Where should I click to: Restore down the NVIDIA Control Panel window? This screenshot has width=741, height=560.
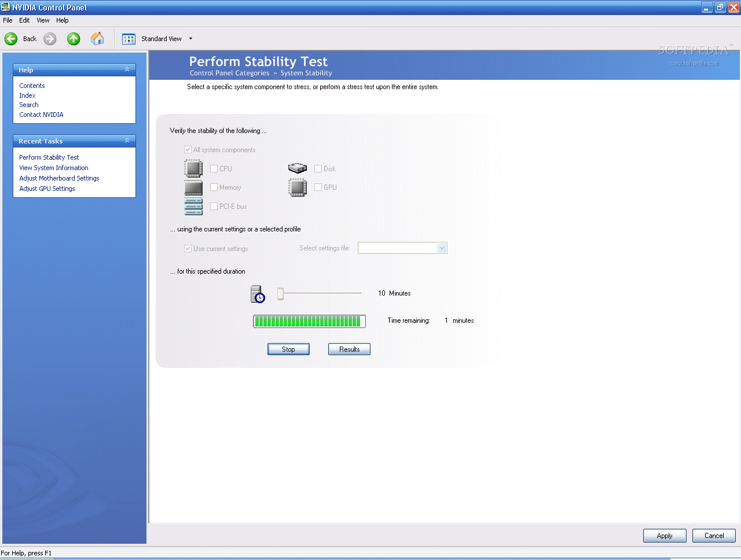point(720,7)
